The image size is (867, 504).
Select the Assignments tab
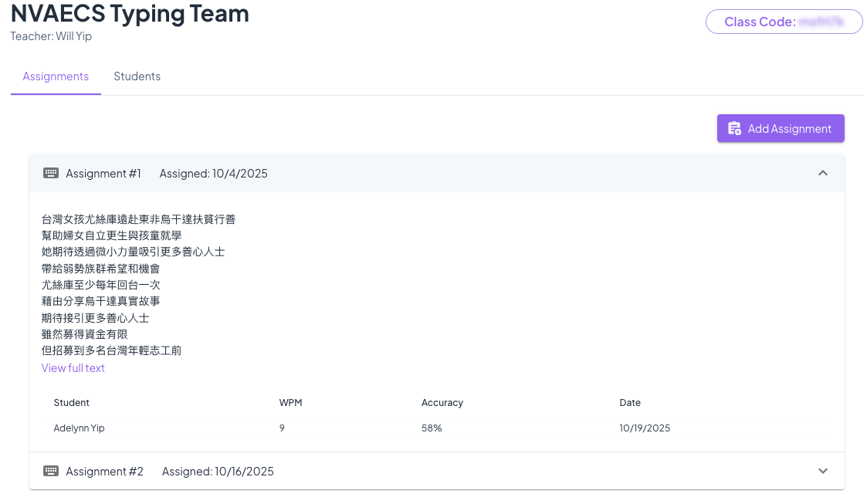pyautogui.click(x=56, y=76)
